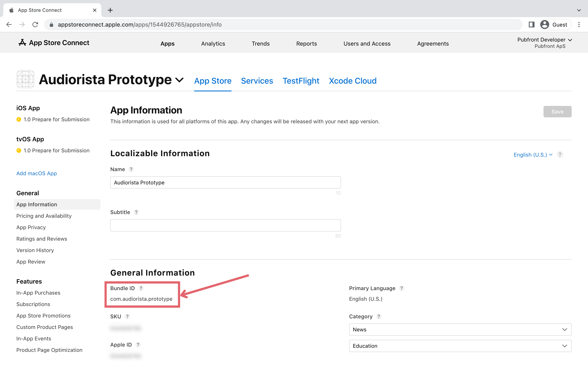Switch to the Xcode Cloud tab

(x=353, y=81)
